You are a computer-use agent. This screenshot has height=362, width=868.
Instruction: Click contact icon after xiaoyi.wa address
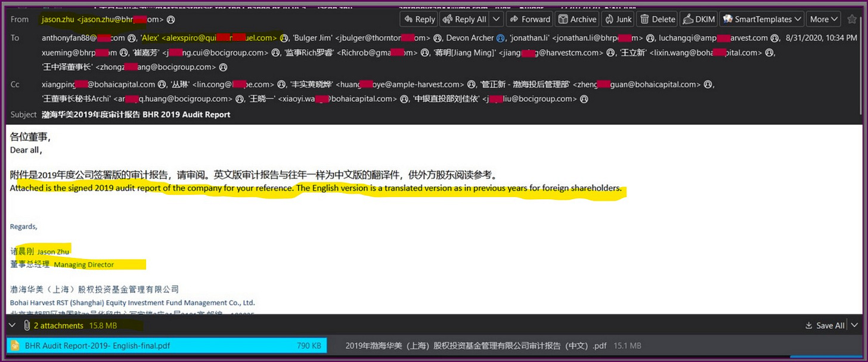pos(405,99)
